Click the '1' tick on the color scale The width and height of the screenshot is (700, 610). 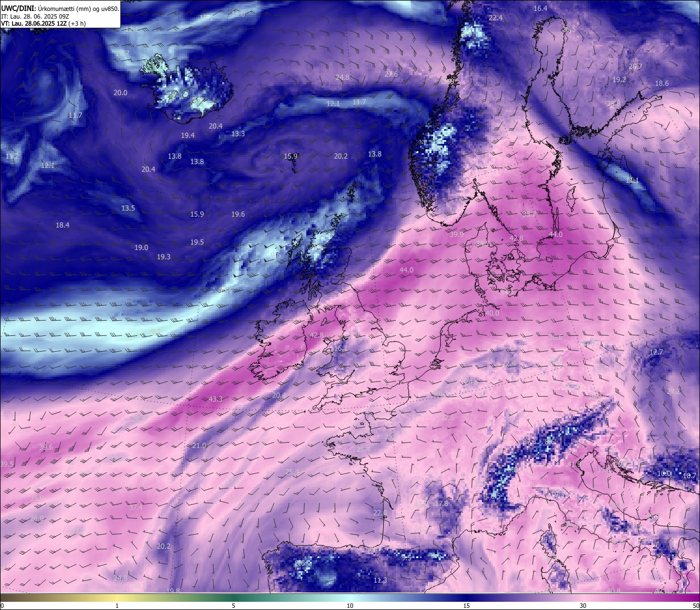pyautogui.click(x=117, y=606)
